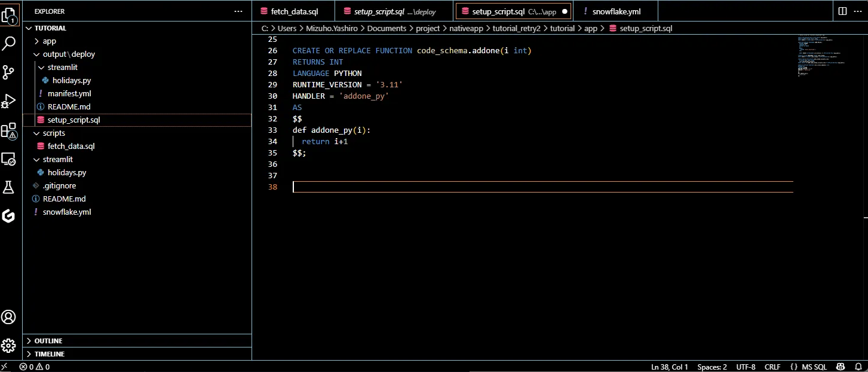868x372 pixels.
Task: Click the Explorer more actions ellipsis
Action: click(x=238, y=11)
